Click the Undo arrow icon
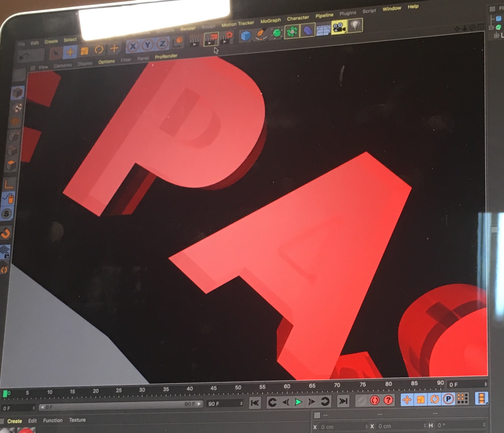504x433 pixels. 25,56
